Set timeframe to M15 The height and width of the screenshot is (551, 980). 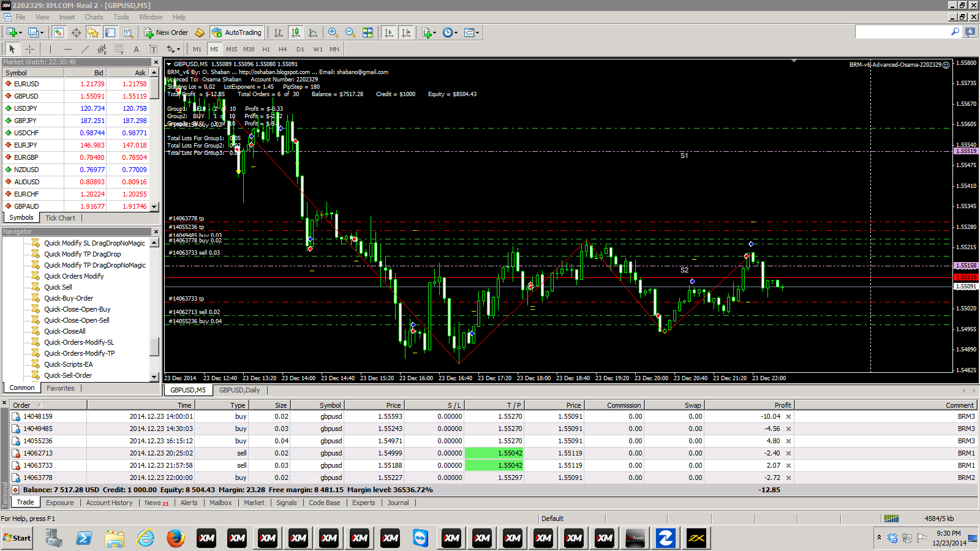(232, 49)
